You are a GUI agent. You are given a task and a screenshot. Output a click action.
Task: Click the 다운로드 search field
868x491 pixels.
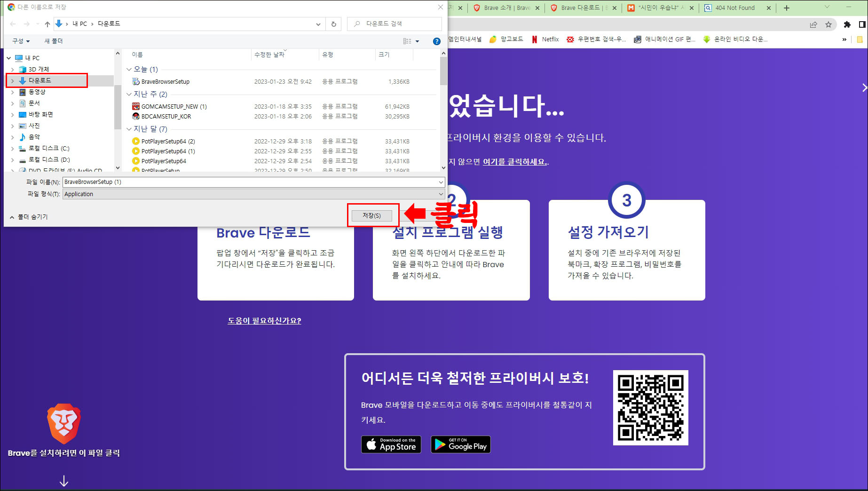click(x=394, y=24)
